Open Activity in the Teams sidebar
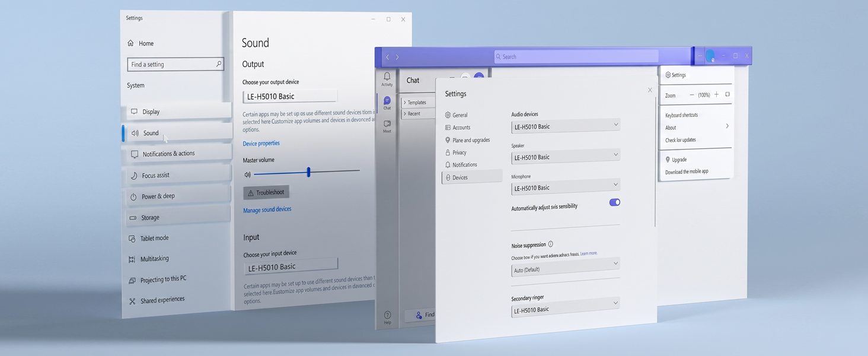This screenshot has width=868, height=356. point(387,80)
